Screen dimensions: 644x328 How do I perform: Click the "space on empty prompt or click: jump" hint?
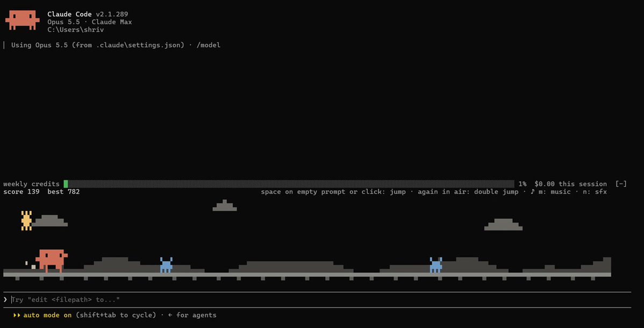pos(333,192)
